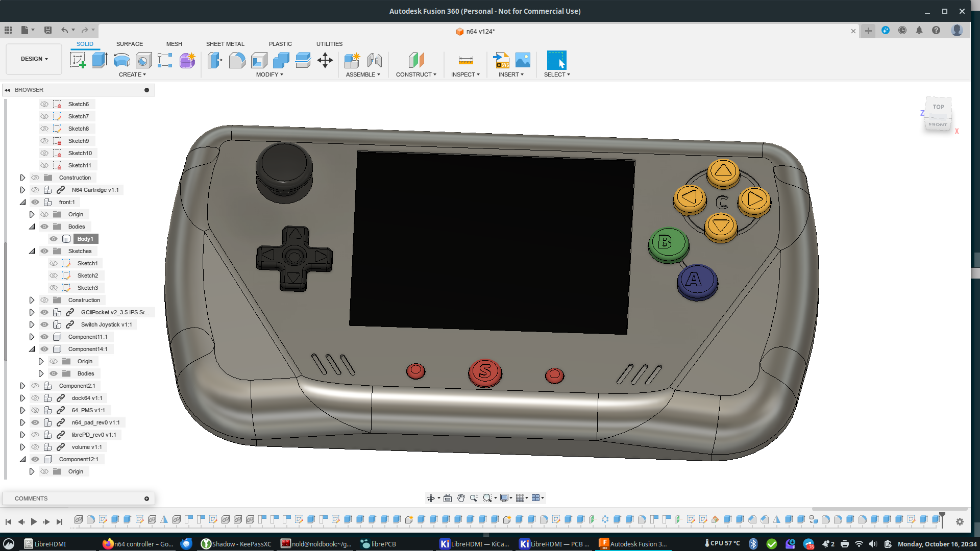Screen dimensions: 980x551
Task: Open the notifications bell
Action: tap(919, 30)
